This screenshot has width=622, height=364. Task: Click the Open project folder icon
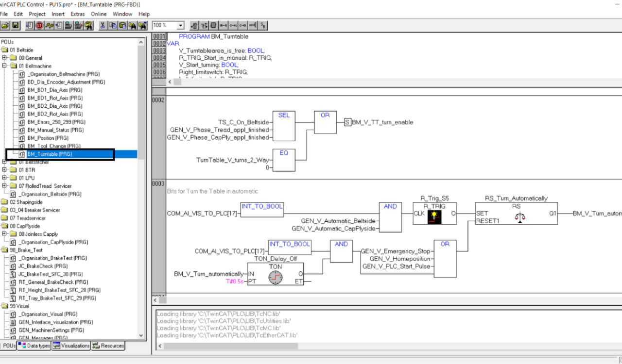(x=5, y=25)
